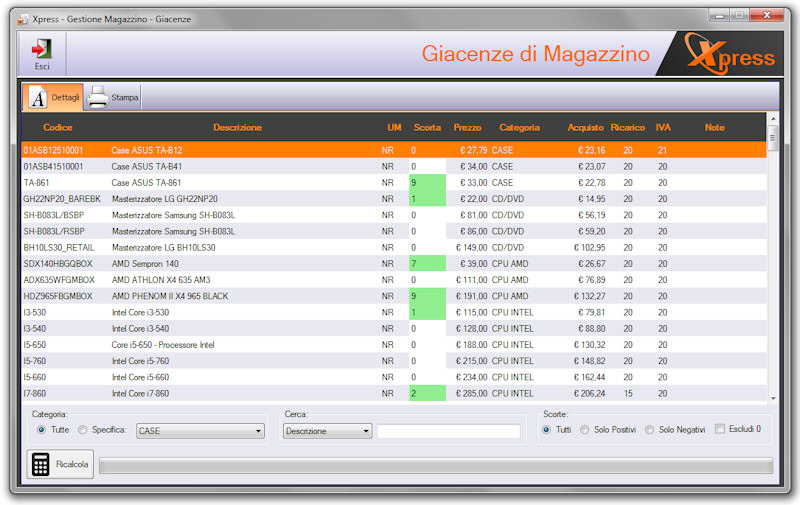This screenshot has height=505, width=800.
Task: Enable the Escludi 0 checkbox
Action: (x=720, y=429)
